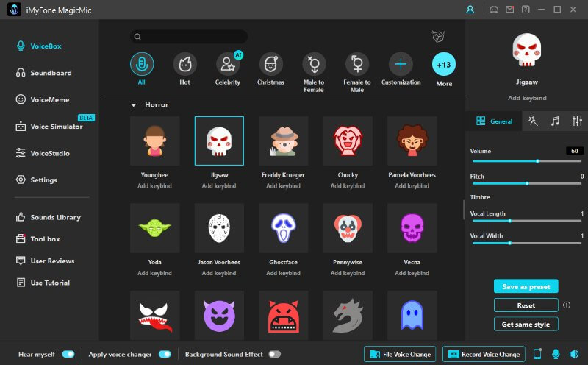Open the VoiceBox section
This screenshot has width=588, height=365.
point(39,46)
